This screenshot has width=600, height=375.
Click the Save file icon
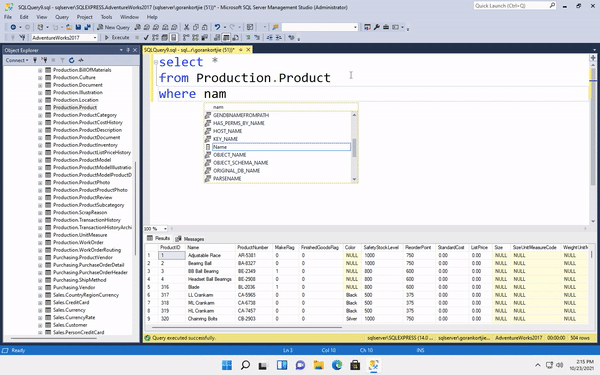click(78, 27)
